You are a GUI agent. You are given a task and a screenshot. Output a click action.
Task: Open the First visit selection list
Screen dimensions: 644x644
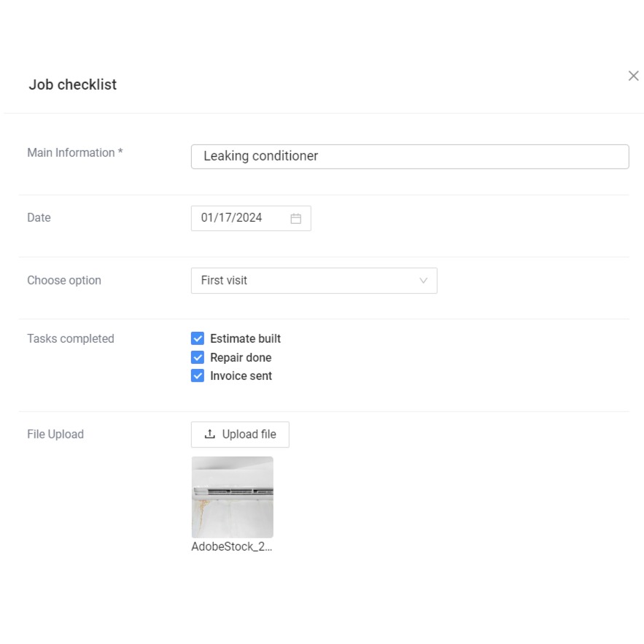coord(314,280)
